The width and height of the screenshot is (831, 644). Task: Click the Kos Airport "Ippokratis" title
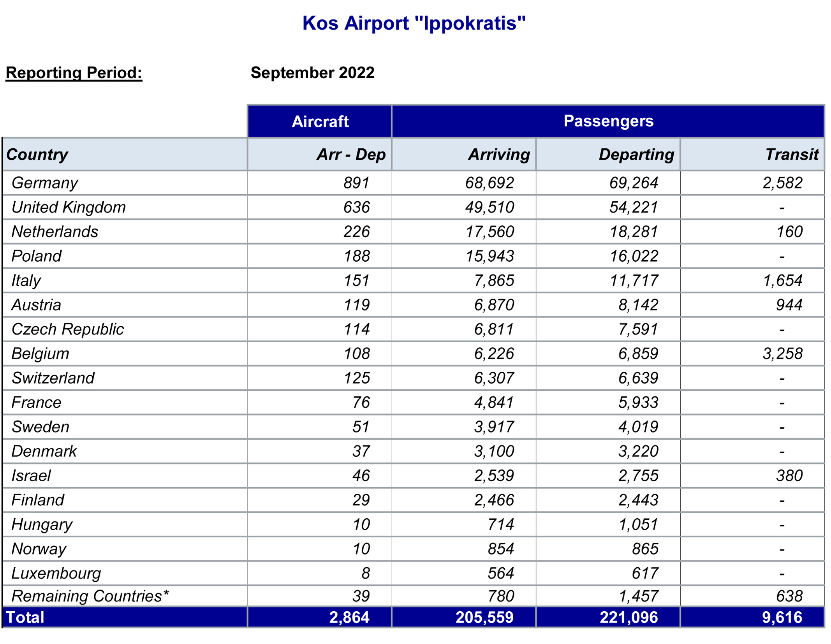pos(414,23)
